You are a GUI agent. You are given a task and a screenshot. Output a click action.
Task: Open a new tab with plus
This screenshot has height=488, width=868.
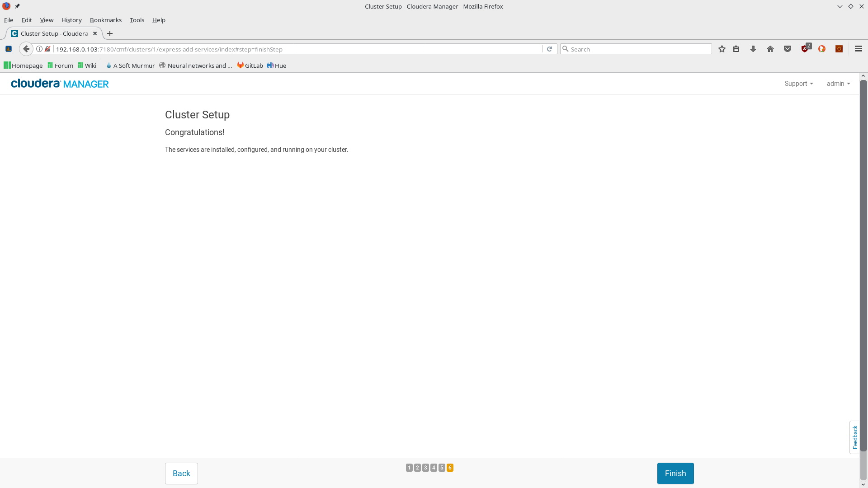pyautogui.click(x=110, y=33)
